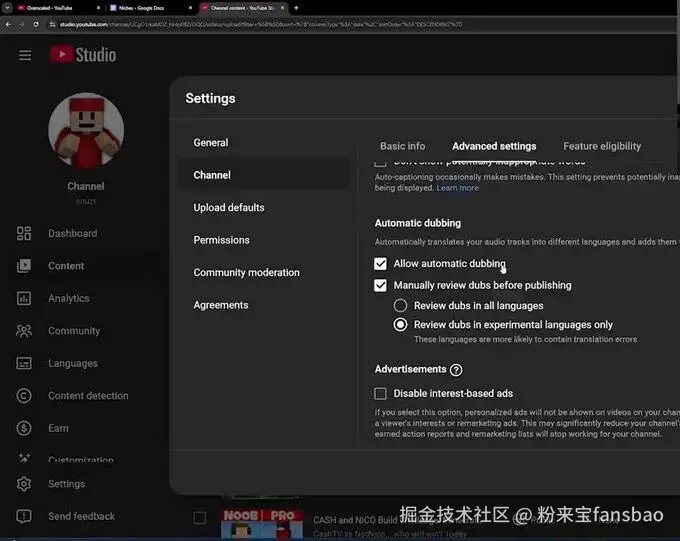Click the Send feedback label
Image resolution: width=680 pixels, height=541 pixels.
coord(82,516)
